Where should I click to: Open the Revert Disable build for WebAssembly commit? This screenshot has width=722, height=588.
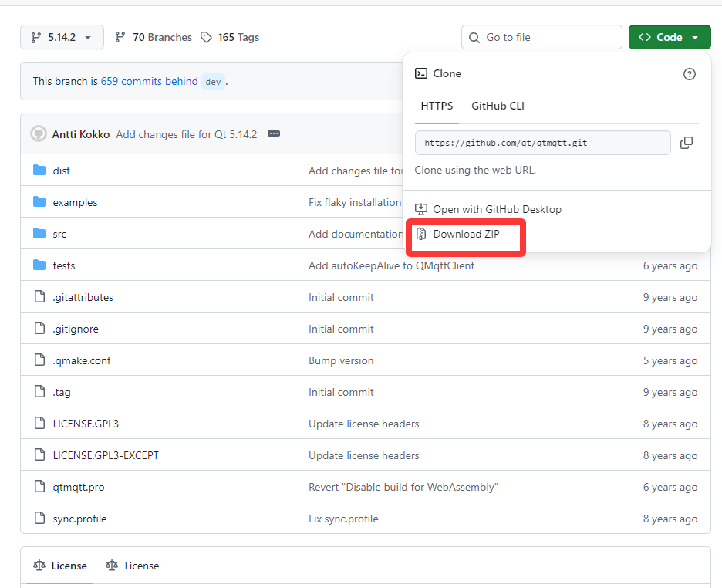pyautogui.click(x=403, y=487)
